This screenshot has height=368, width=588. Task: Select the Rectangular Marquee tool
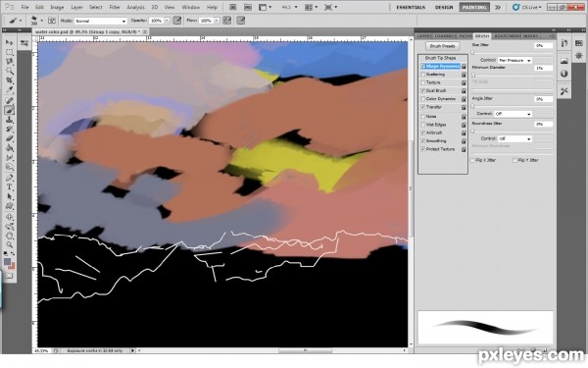[10, 52]
